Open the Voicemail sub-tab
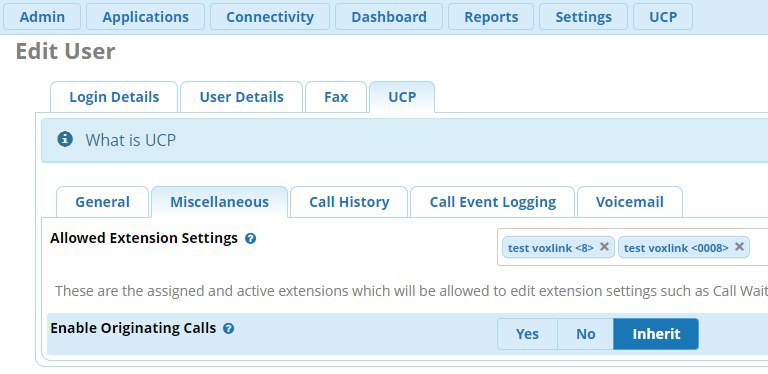 (630, 202)
